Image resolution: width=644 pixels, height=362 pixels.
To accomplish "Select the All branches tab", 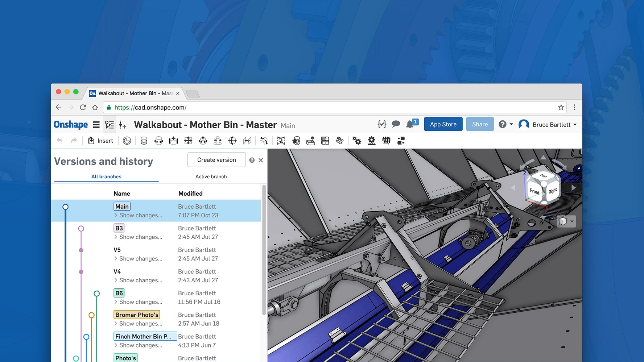I will click(x=106, y=176).
